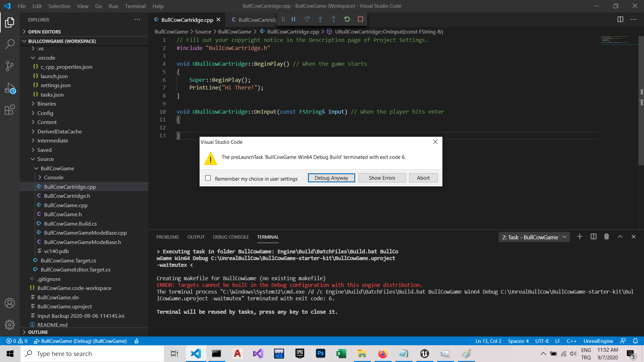Expand the OPEN EDITORS section
Screen dimensions: 644x362
coord(84,32)
